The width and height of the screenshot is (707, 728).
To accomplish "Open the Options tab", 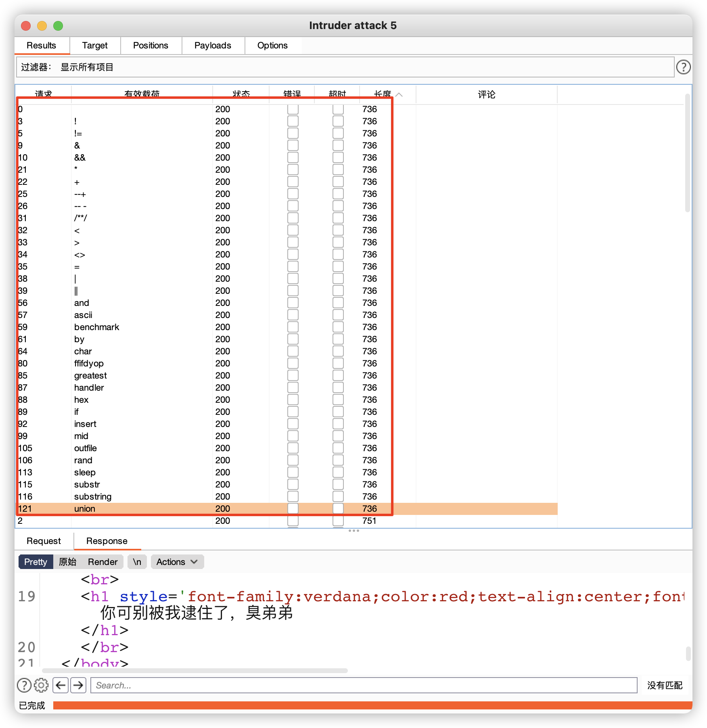I will [272, 46].
